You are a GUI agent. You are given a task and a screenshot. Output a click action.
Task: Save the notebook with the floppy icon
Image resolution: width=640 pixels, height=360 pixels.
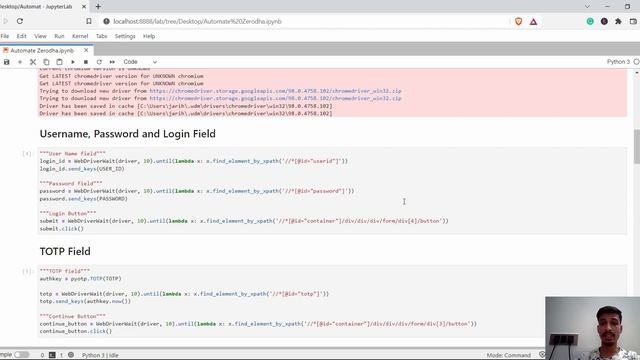click(7, 62)
